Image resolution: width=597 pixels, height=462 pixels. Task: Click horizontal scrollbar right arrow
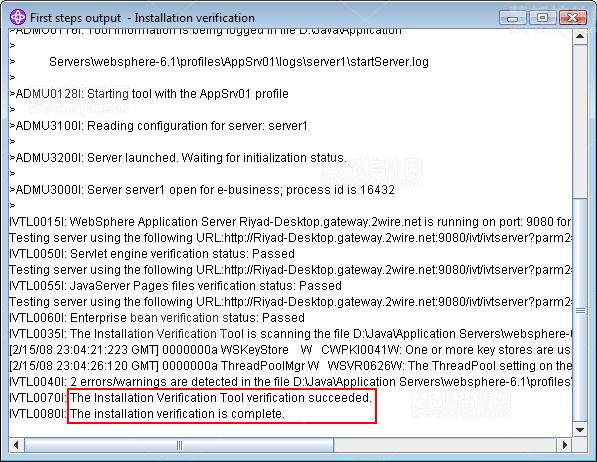(565, 444)
